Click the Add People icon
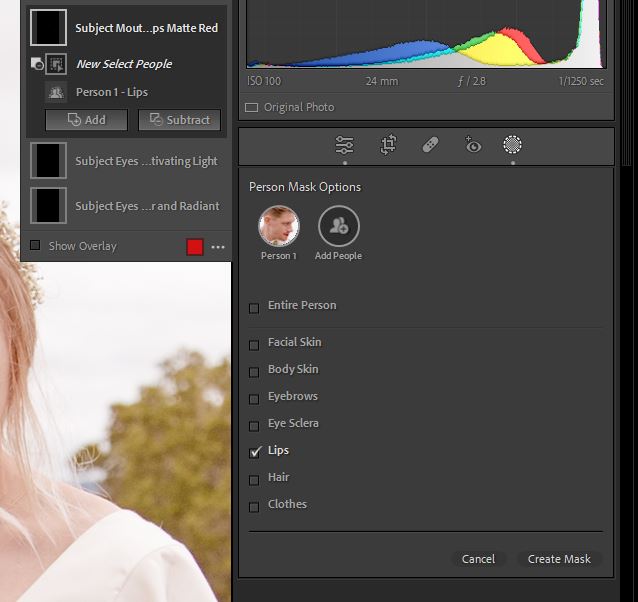The height and width of the screenshot is (602, 638). tap(338, 226)
